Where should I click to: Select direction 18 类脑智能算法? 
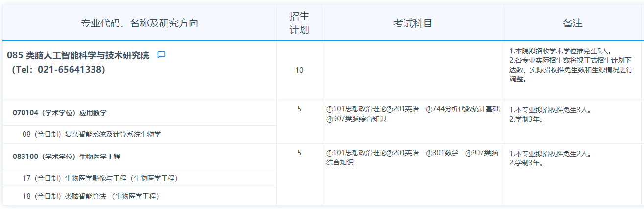[91, 196]
